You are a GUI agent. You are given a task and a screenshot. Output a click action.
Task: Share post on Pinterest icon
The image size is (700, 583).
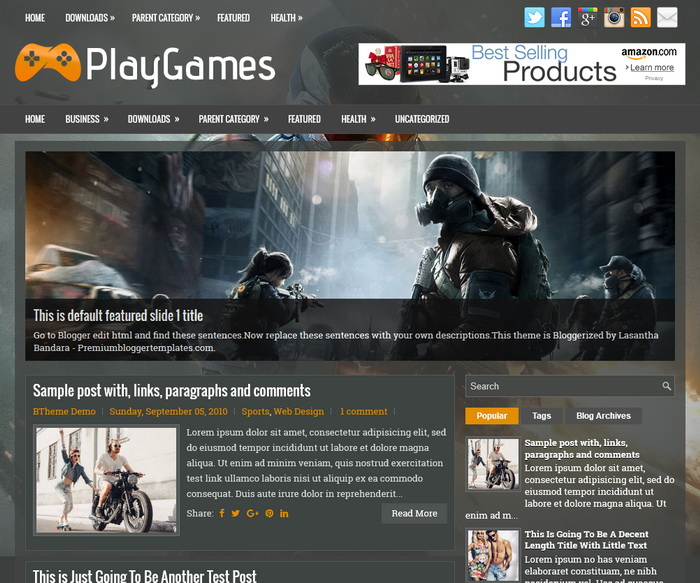(269, 513)
